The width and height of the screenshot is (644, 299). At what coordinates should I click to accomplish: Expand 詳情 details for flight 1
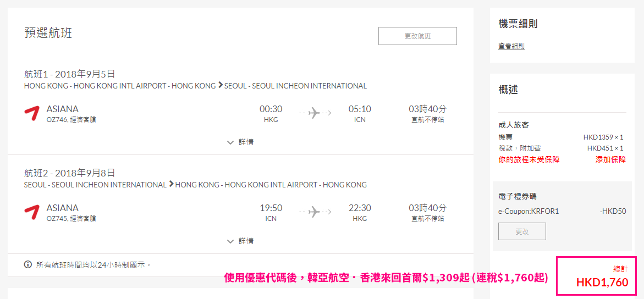(240, 142)
